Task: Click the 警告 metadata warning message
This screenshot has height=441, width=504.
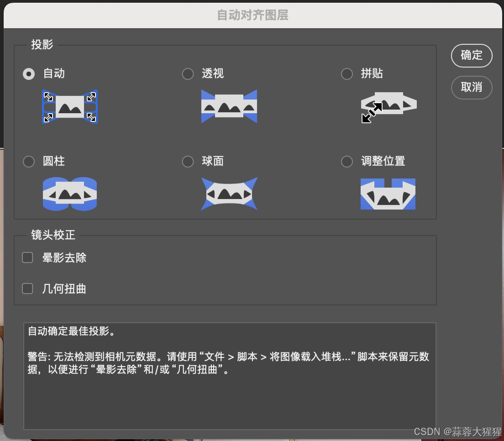Action: click(229, 363)
